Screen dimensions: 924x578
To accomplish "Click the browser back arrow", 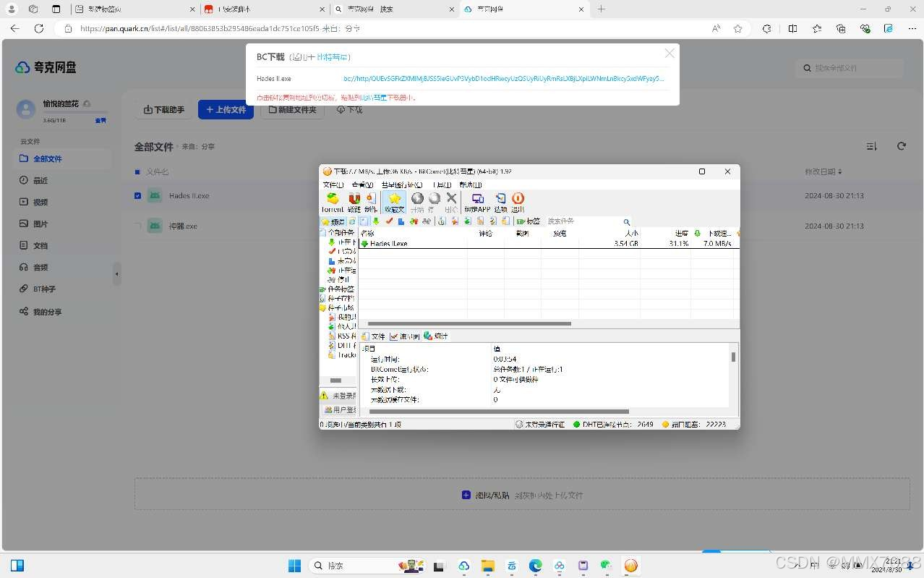I will 14,28.
